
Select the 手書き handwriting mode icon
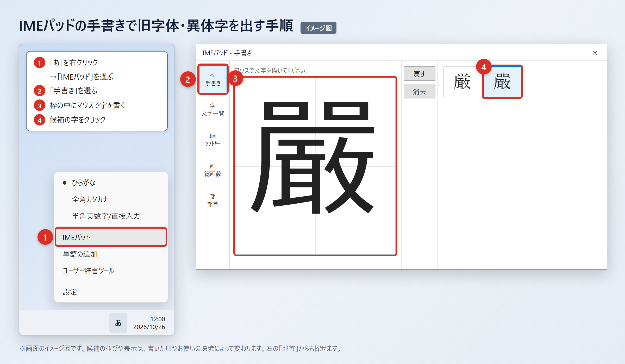click(x=213, y=79)
